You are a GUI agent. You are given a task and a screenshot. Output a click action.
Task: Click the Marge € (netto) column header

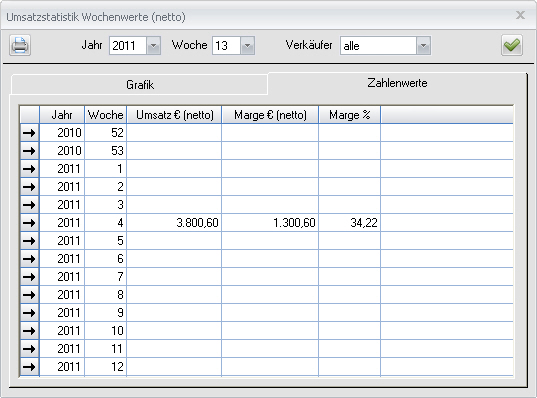coord(270,115)
